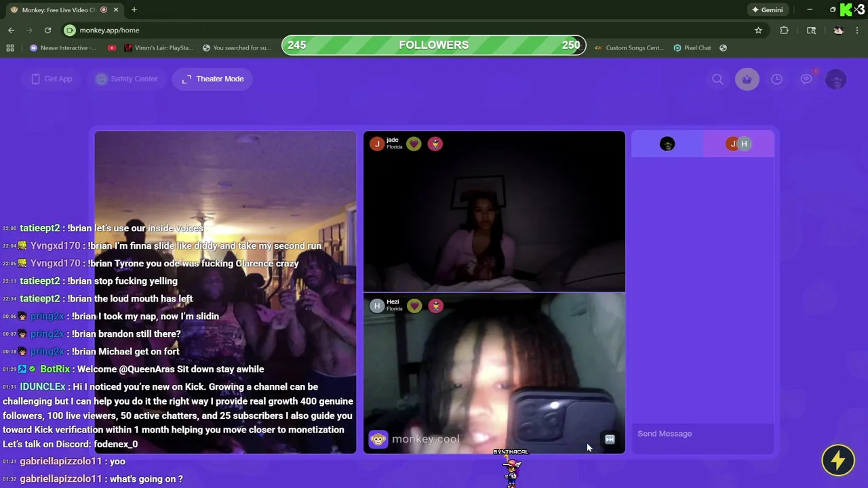
Task: Click Hezi's video feed
Action: click(x=494, y=373)
